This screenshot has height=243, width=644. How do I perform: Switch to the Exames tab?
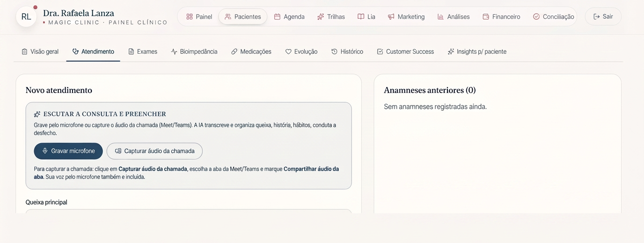143,52
